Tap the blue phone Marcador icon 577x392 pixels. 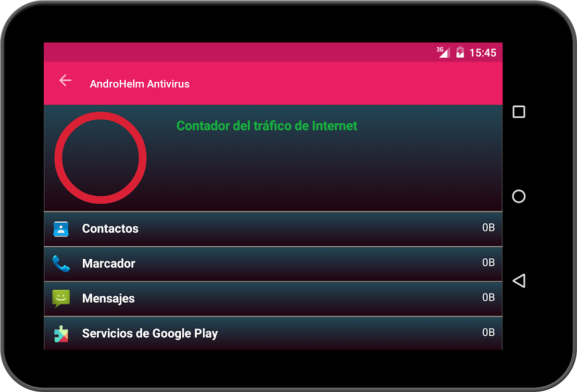point(61,264)
